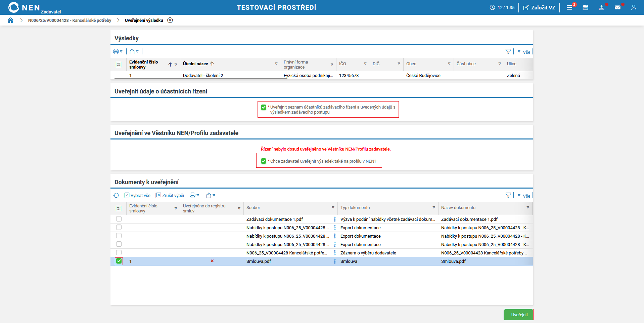Click the home icon in breadcrumb
The image size is (644, 323).
(10, 20)
